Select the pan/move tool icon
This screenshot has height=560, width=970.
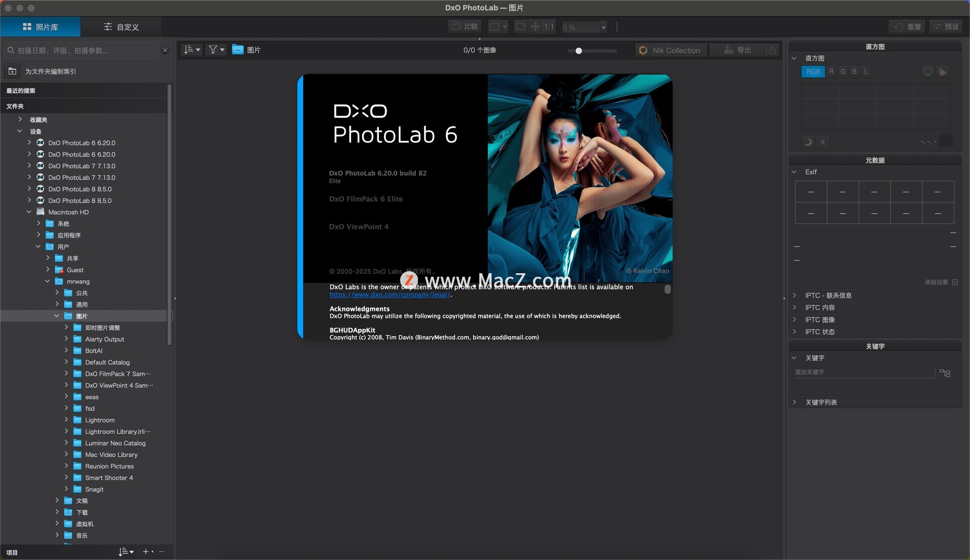[x=535, y=26]
